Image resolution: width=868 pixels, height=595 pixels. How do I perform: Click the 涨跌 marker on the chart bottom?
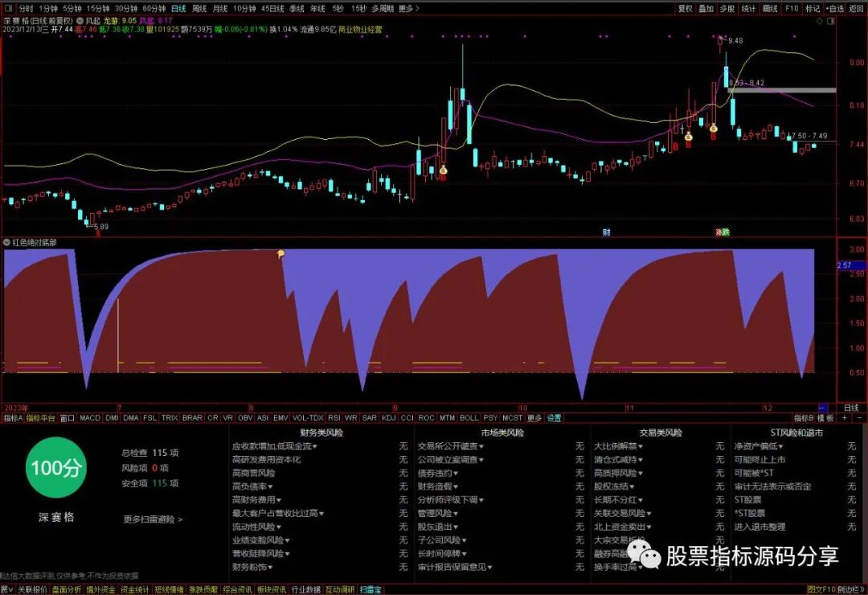723,232
